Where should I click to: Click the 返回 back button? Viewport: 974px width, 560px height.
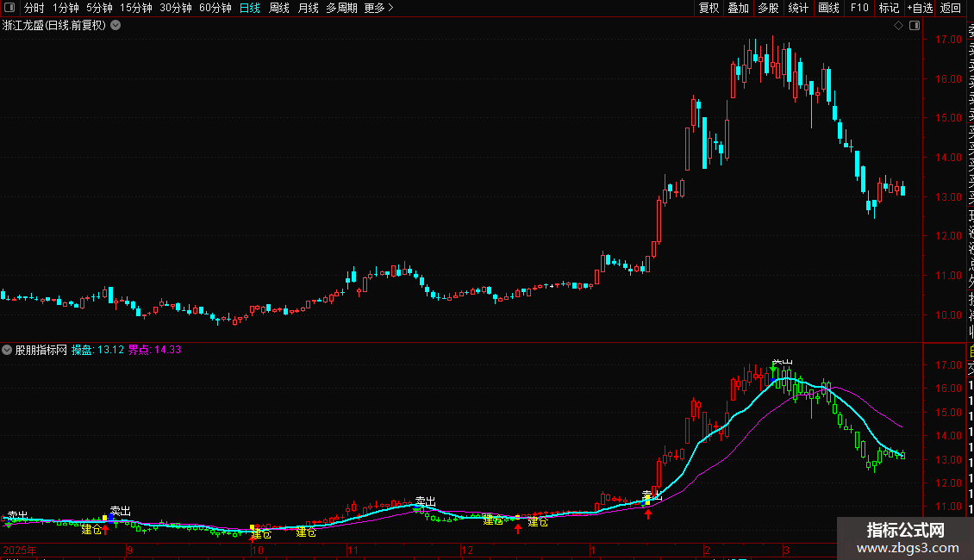click(951, 8)
